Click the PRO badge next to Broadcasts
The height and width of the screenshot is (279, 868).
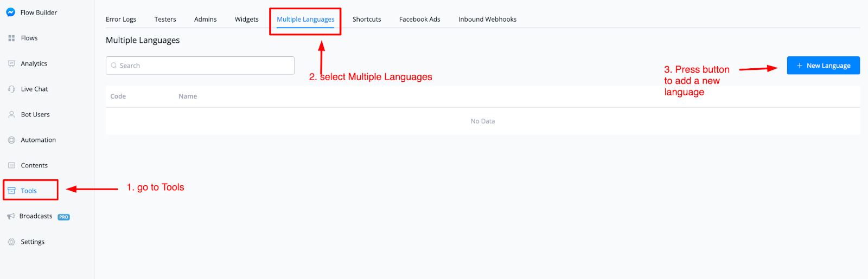(64, 217)
